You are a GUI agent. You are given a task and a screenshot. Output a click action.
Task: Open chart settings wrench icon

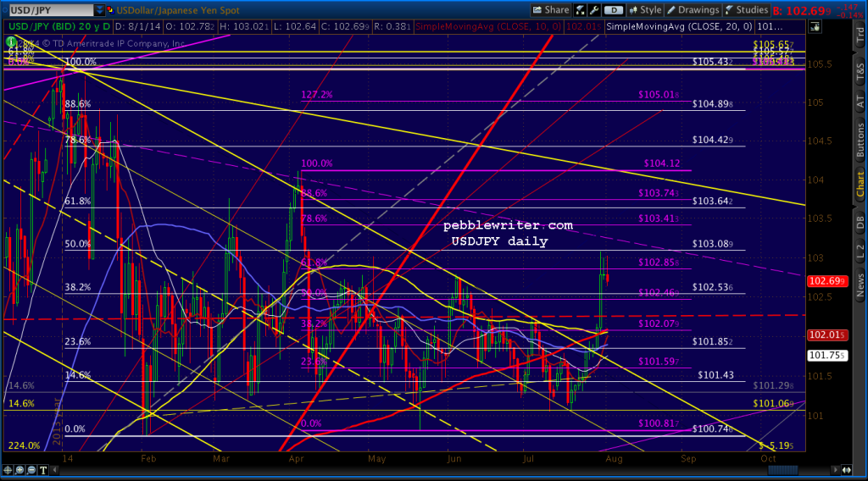[594, 10]
